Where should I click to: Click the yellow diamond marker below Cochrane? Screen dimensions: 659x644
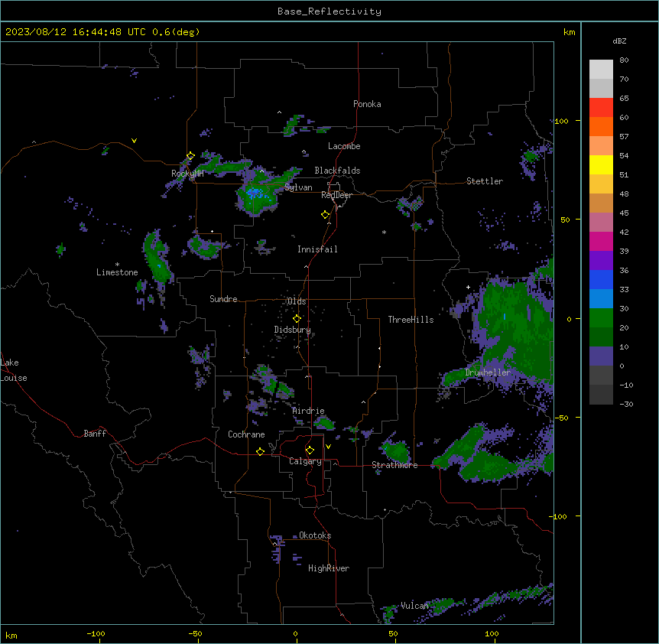[x=260, y=451]
